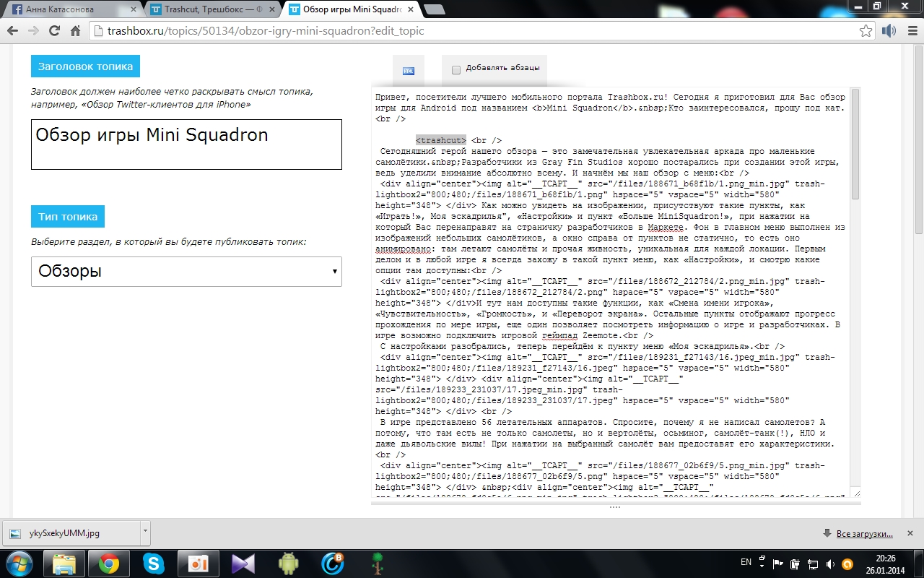Open the orange screenshot app in taskbar
The image size is (924, 578).
pos(199,563)
